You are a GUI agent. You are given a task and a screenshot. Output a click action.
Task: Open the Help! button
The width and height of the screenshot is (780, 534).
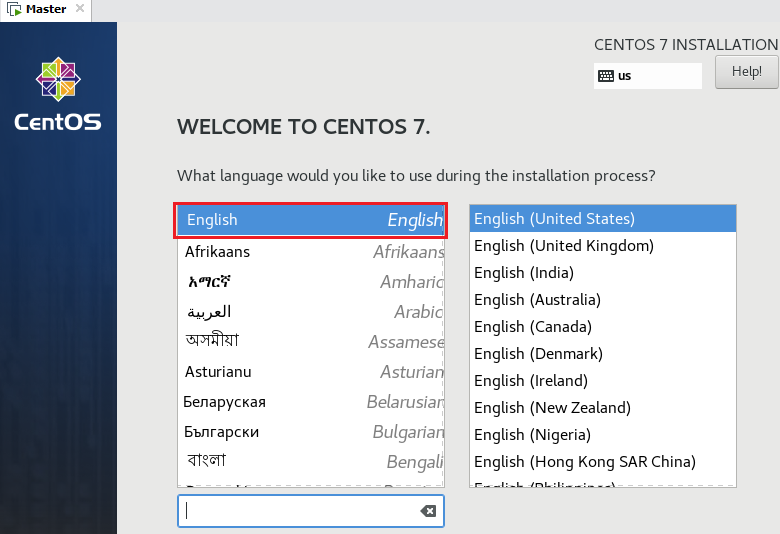pyautogui.click(x=746, y=72)
